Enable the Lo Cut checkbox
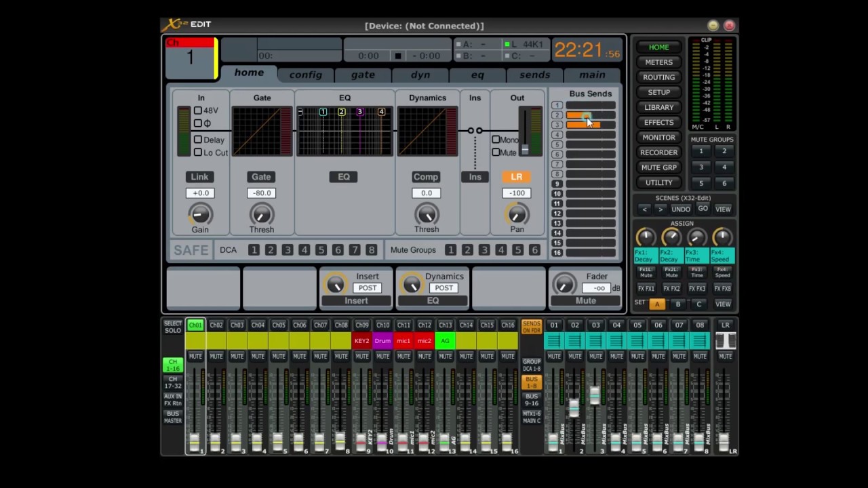Viewport: 868px width, 488px height. pos(198,152)
